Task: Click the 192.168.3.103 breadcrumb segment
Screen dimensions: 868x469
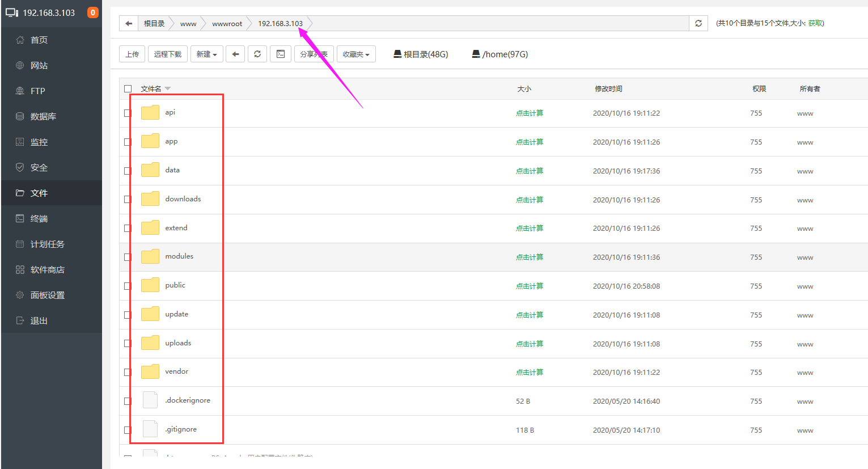Action: (x=280, y=23)
